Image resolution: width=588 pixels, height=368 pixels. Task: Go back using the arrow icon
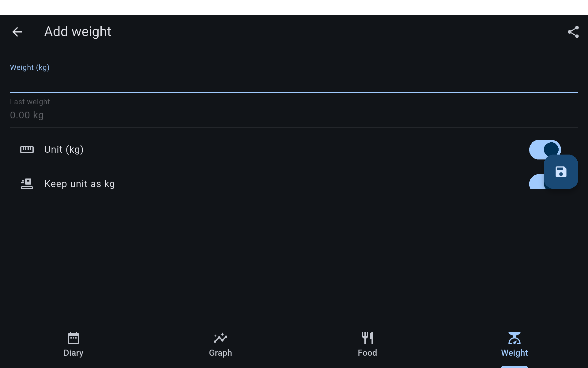(x=17, y=32)
